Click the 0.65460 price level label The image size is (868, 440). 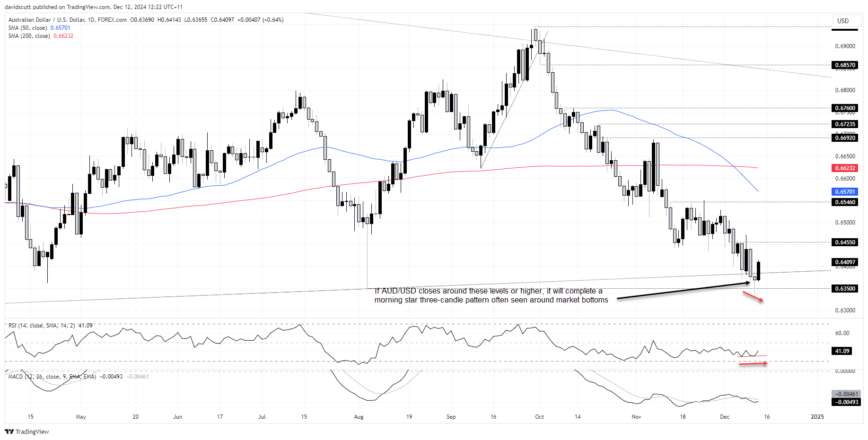click(x=845, y=202)
